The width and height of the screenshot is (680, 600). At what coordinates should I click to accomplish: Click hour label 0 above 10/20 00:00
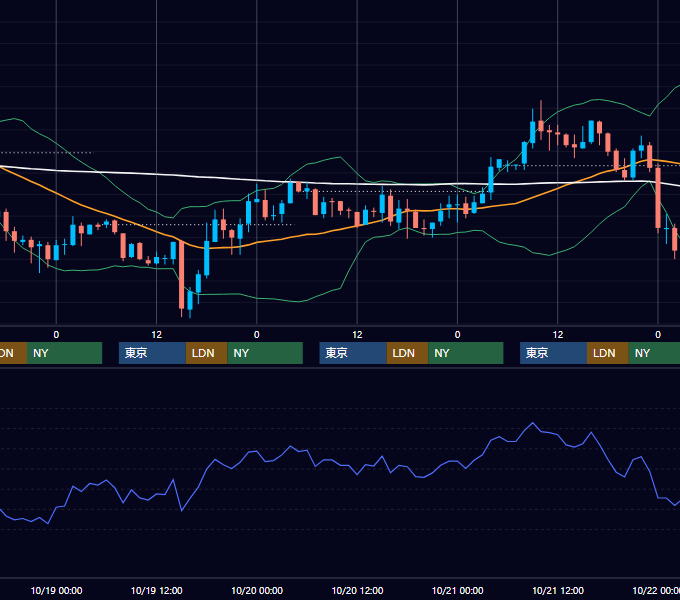tap(257, 335)
